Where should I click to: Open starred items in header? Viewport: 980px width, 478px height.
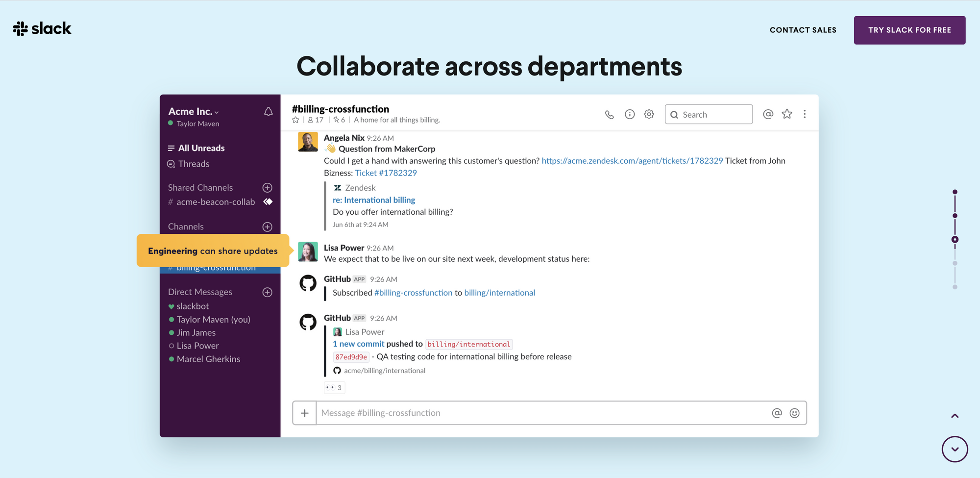[x=787, y=114]
